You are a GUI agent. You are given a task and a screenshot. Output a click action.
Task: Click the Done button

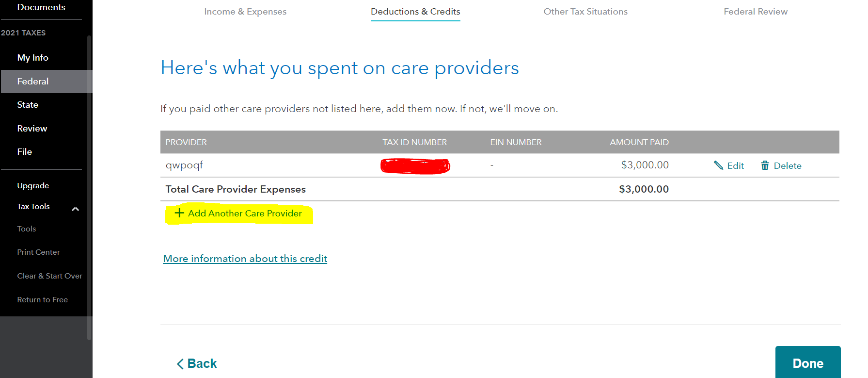click(x=808, y=362)
